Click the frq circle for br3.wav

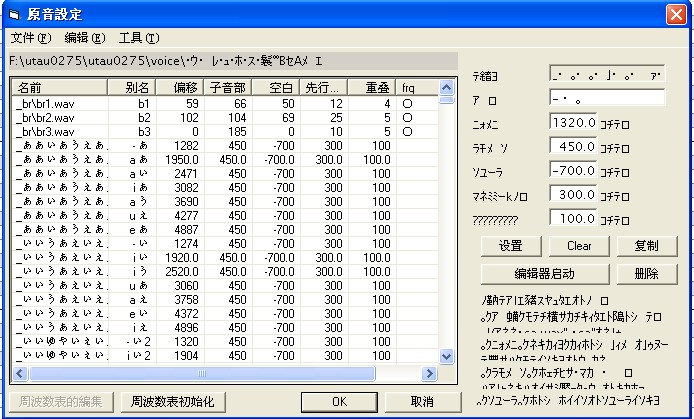pos(408,132)
